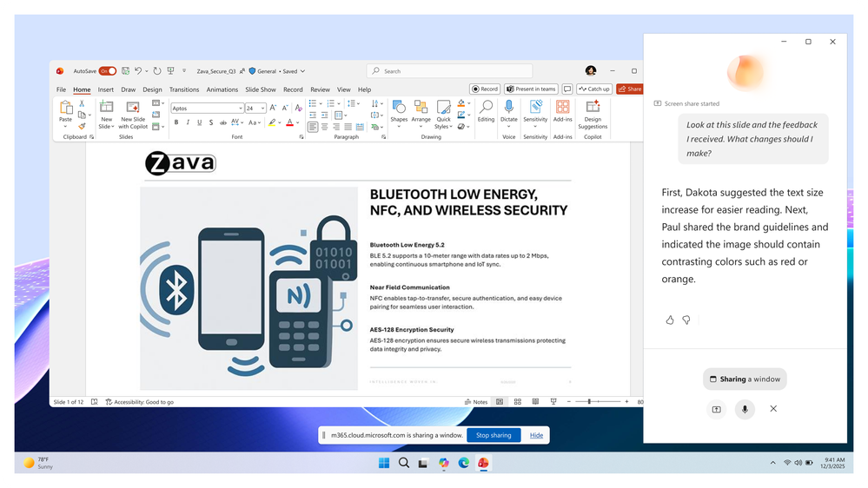Click the Cut scissors icon
The width and height of the screenshot is (868, 488).
tap(82, 103)
